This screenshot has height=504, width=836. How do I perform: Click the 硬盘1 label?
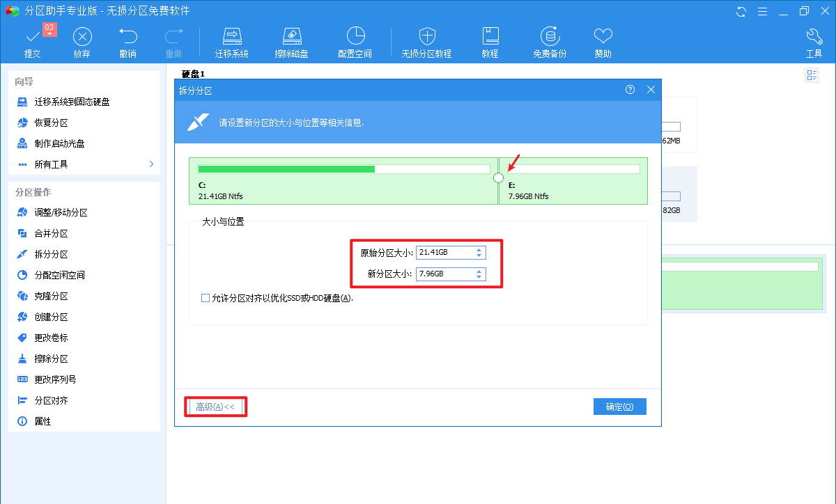(x=193, y=74)
